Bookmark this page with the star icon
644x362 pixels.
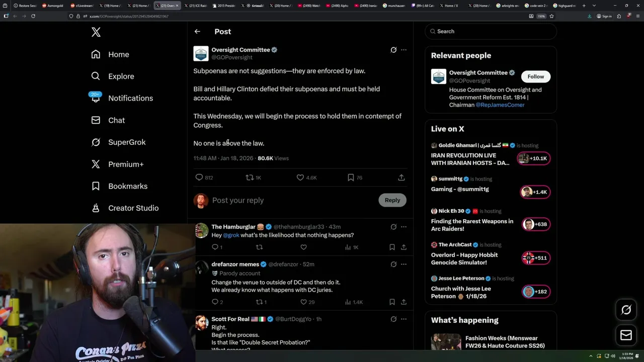click(551, 16)
